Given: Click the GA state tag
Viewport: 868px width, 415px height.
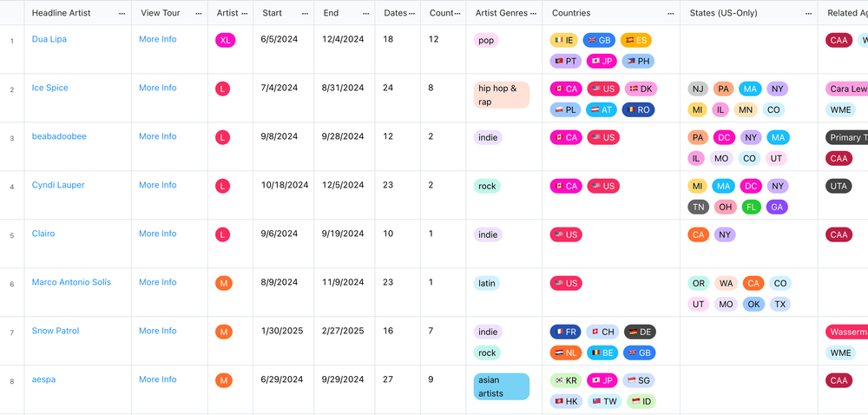Looking at the screenshot, I should 777,207.
